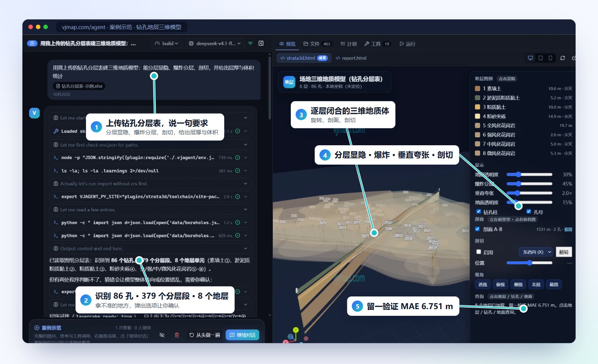598x364 pixels.
Task: Click the success check on export VJAGENT_PY_SITE row
Action: 237,196
